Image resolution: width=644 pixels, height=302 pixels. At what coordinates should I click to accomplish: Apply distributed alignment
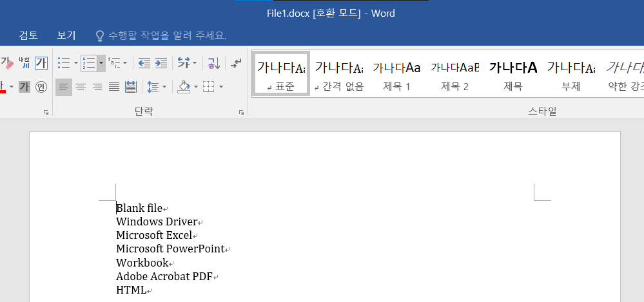[x=131, y=86]
